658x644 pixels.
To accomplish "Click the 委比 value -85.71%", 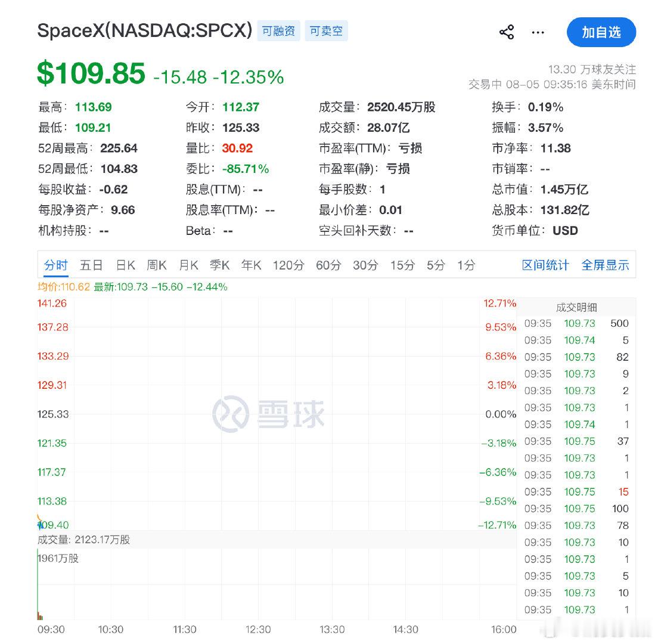I will pos(246,169).
